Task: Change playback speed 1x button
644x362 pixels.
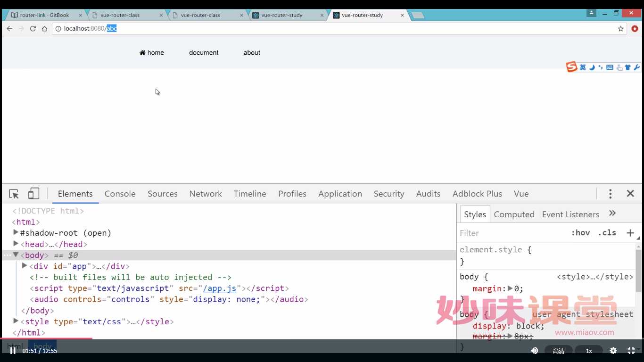Action: (x=589, y=351)
